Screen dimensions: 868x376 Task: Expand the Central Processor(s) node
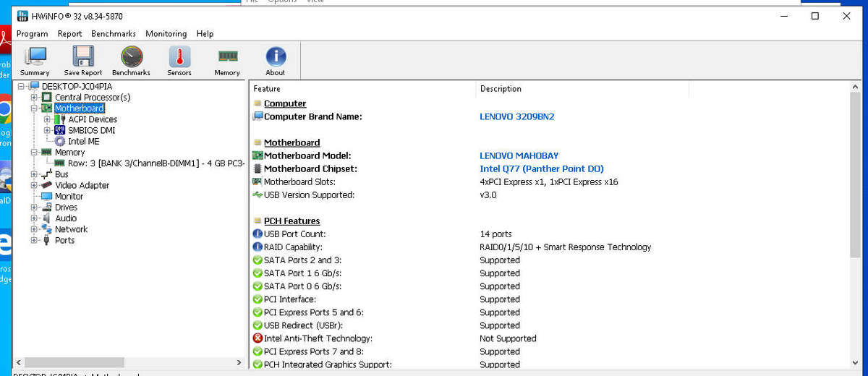(x=34, y=97)
